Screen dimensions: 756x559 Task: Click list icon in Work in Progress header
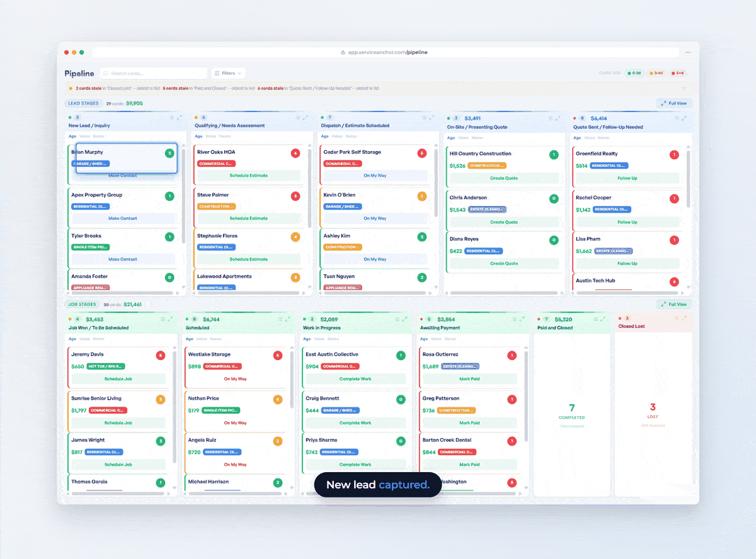398,319
